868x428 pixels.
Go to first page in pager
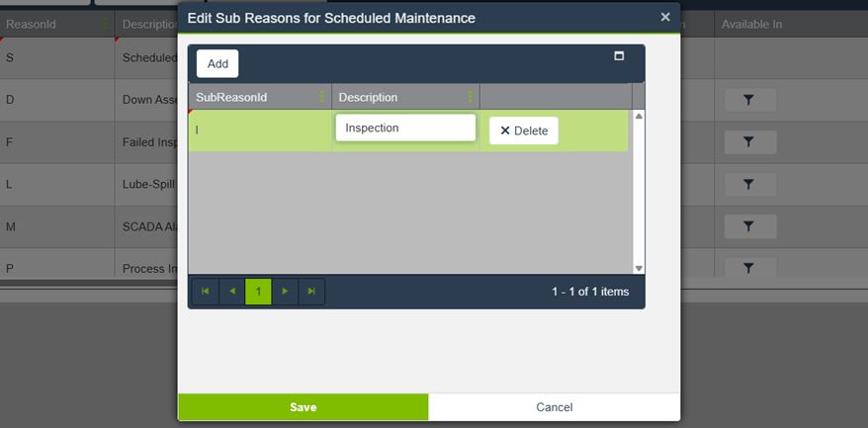[x=206, y=292]
